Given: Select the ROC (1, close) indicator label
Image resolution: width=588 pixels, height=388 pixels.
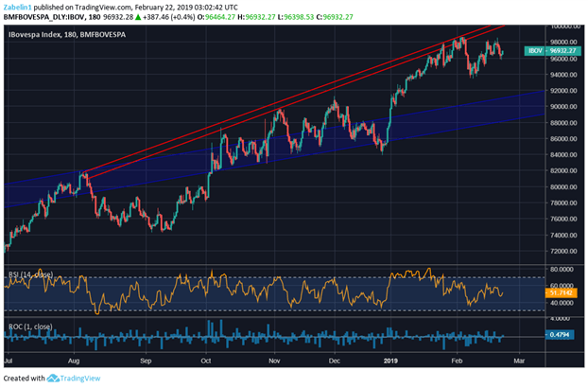Looking at the screenshot, I should point(30,326).
